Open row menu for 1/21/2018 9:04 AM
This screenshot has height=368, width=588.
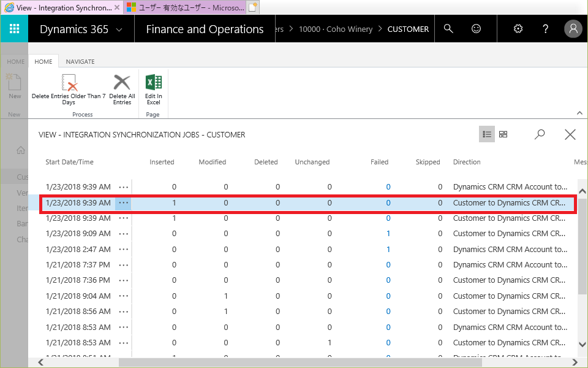click(x=123, y=296)
